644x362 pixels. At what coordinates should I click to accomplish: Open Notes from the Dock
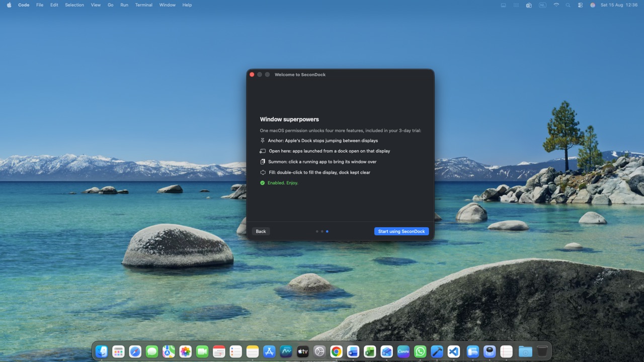click(x=253, y=351)
